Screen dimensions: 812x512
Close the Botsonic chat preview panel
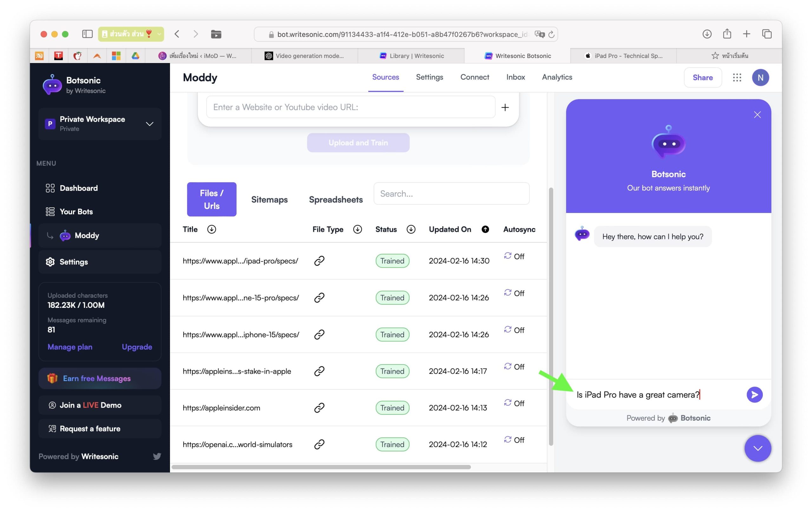pos(757,115)
